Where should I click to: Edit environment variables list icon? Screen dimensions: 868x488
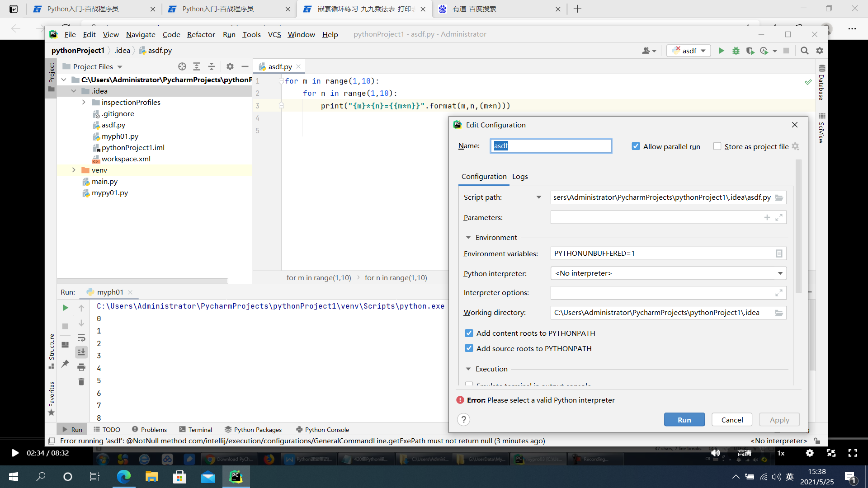pyautogui.click(x=779, y=253)
